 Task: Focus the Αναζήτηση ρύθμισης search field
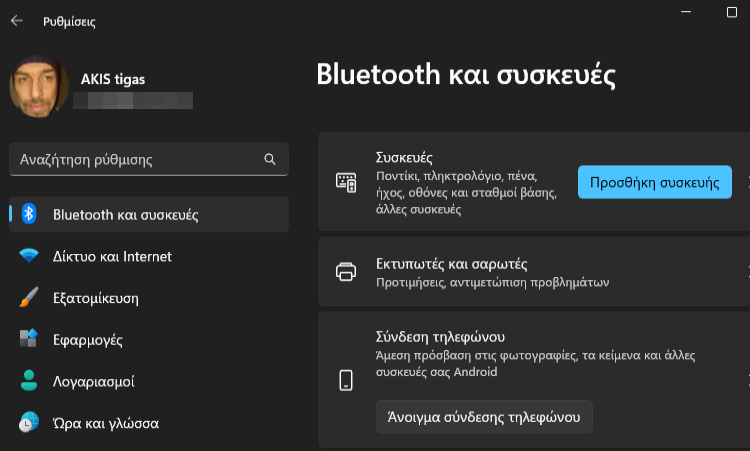149,159
